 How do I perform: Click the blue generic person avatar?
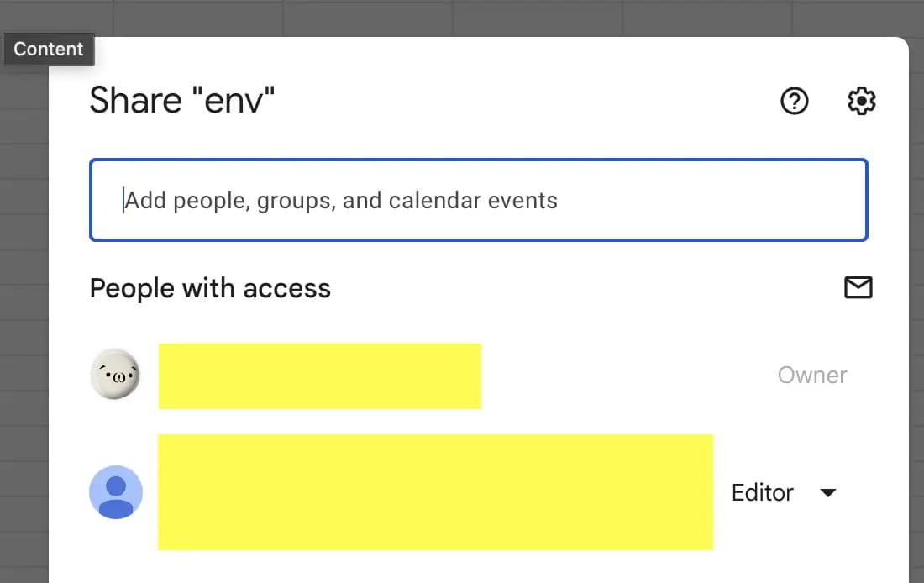tap(116, 492)
